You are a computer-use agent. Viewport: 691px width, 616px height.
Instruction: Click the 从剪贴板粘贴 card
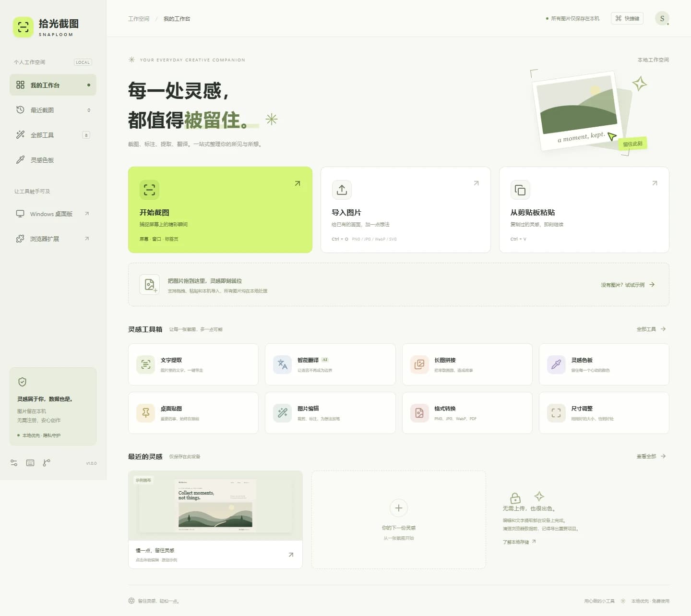584,210
